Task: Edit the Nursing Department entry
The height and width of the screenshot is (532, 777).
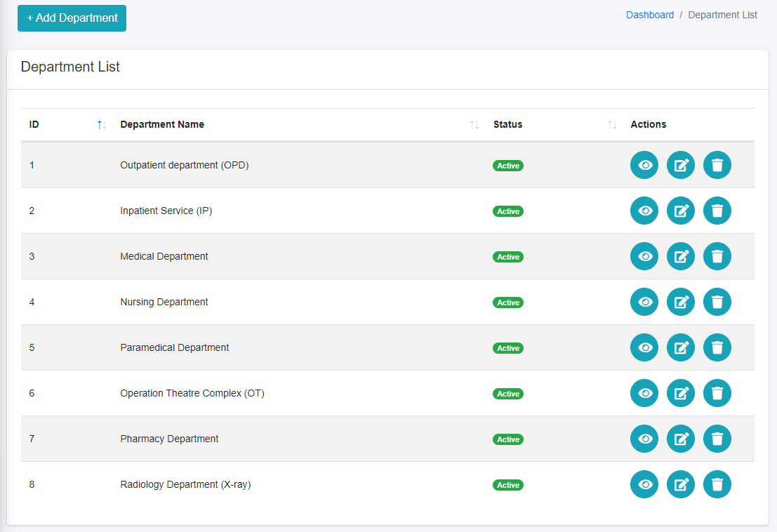Action: tap(680, 302)
